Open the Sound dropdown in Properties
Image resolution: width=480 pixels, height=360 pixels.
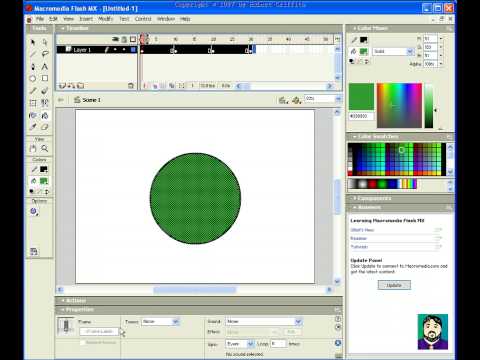pos(264,322)
